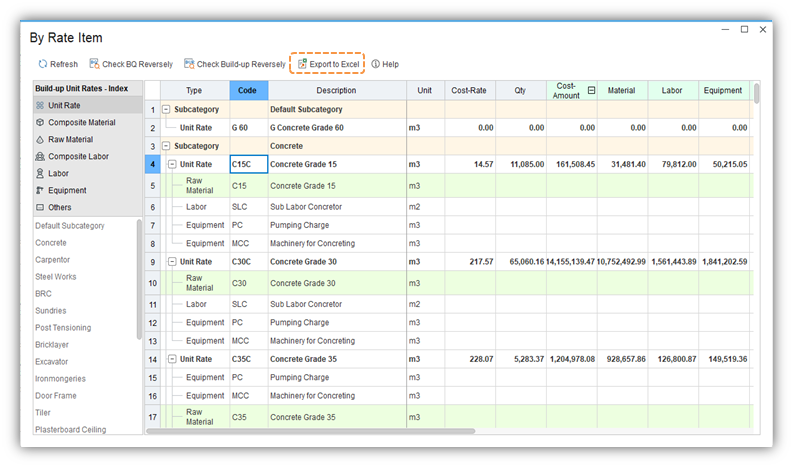Screen dimensions: 793x467
Task: Collapse the Cost-Amount column group
Action: 591,90
